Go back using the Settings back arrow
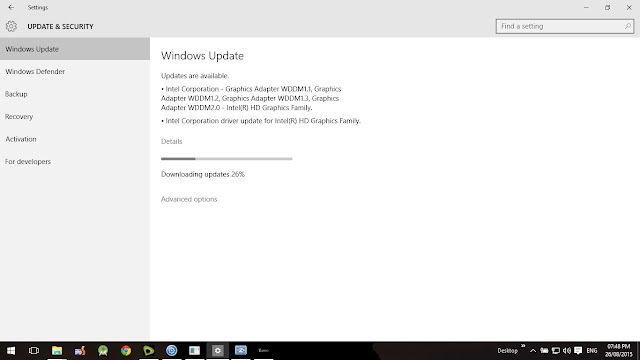 coord(11,7)
